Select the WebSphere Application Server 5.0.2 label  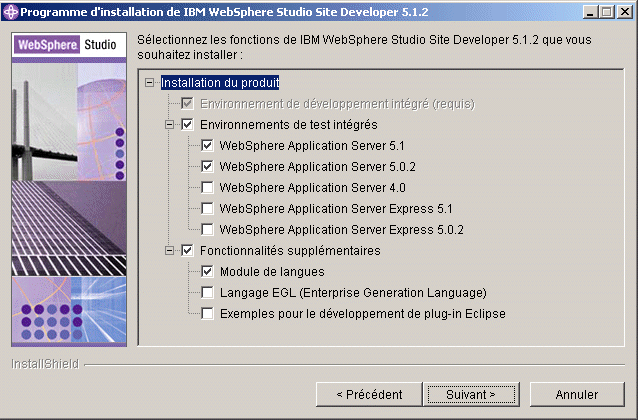(x=317, y=167)
